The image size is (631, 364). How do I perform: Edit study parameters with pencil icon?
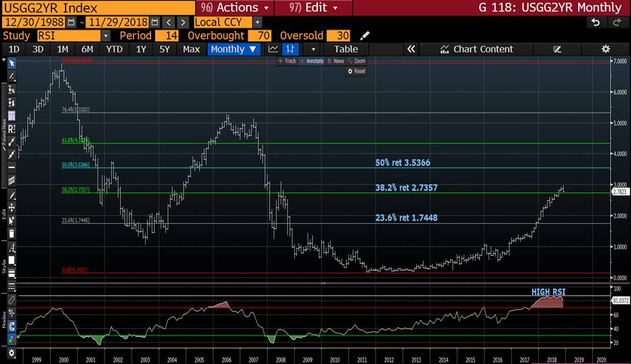click(x=365, y=35)
